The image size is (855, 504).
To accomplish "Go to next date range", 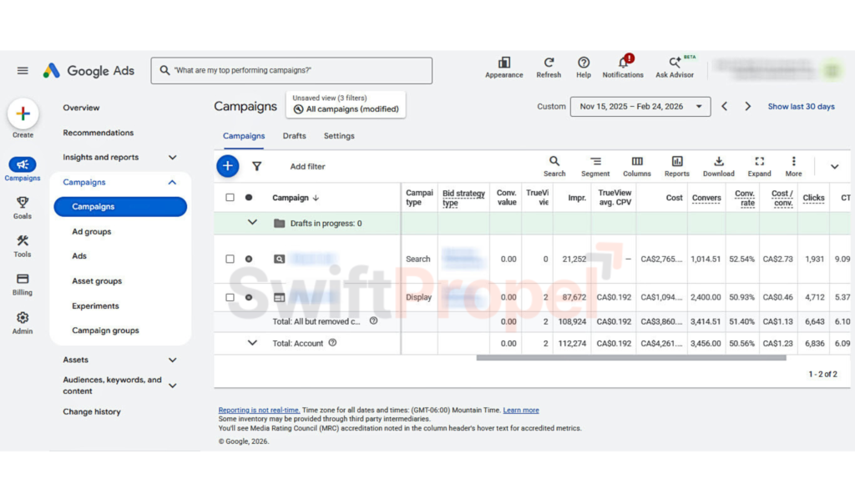I will click(x=747, y=106).
